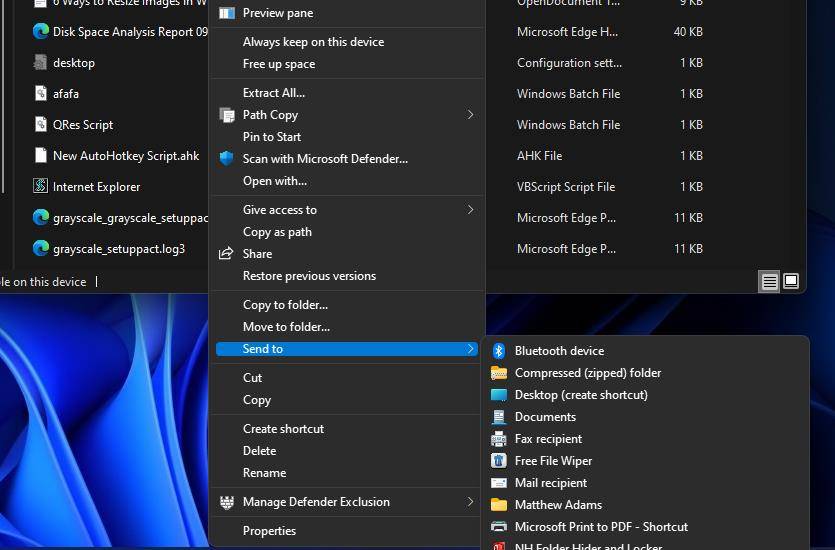Switch to large thumbnails view button
Image resolution: width=835 pixels, height=550 pixels.
point(791,281)
